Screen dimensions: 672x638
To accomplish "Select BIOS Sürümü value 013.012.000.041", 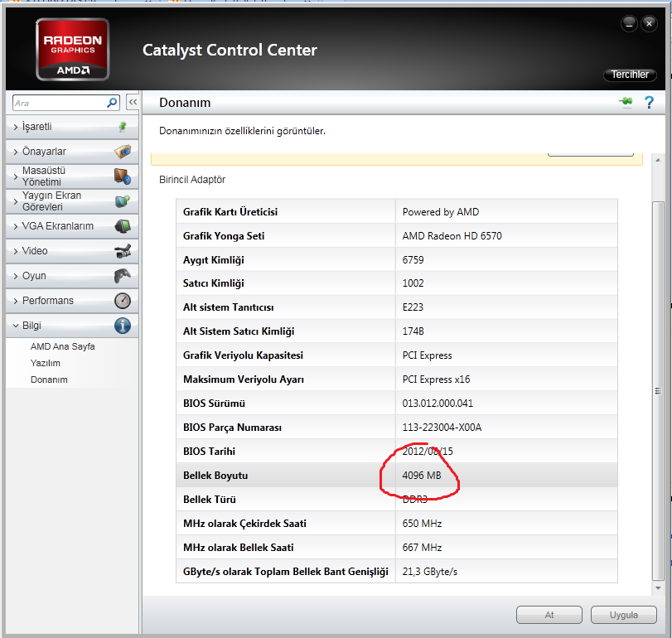I will click(x=438, y=404).
